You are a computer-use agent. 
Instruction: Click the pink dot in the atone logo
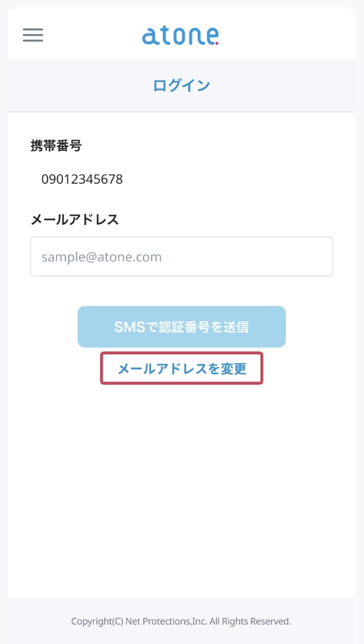click(217, 42)
